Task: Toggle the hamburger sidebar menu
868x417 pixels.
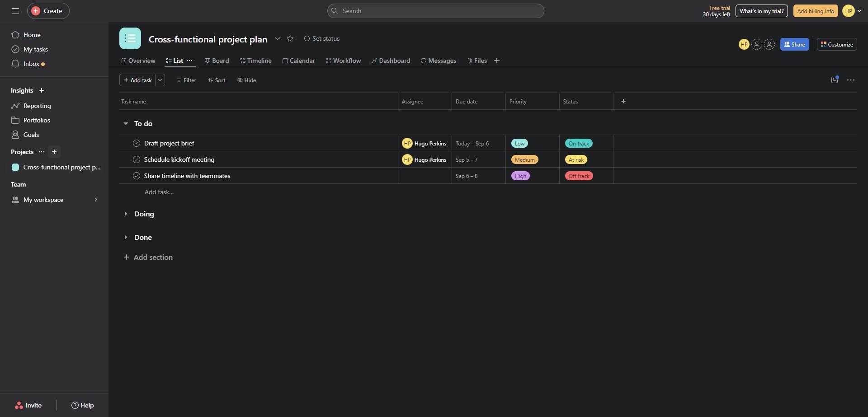Action: coord(15,11)
